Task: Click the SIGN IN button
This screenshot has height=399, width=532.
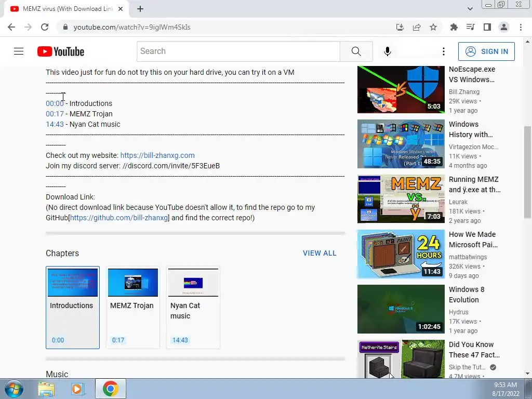Action: tap(486, 51)
